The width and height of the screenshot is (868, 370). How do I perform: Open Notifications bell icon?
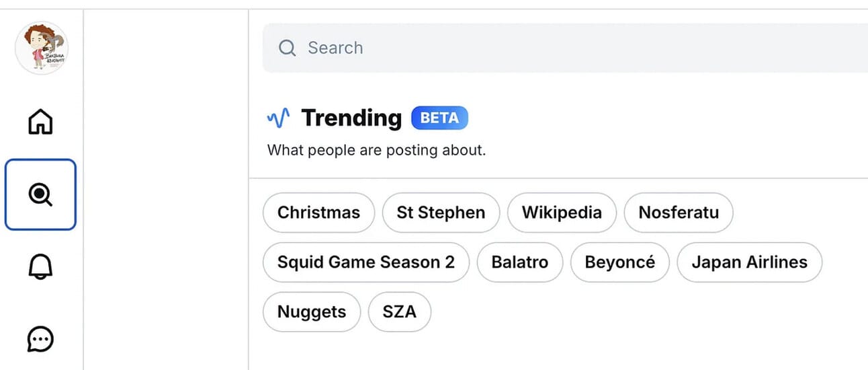(x=40, y=267)
